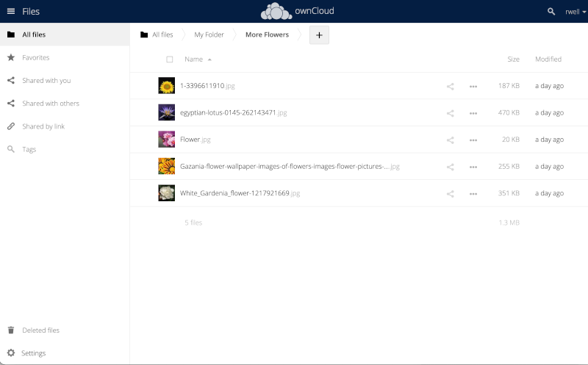588x365 pixels.
Task: Open the three-dot menu for Gazania file
Action: 473,167
